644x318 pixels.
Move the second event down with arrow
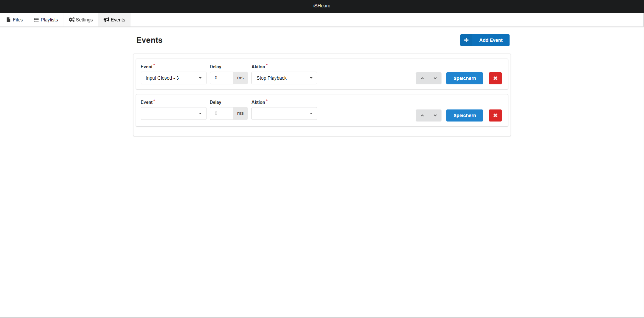[x=435, y=115]
